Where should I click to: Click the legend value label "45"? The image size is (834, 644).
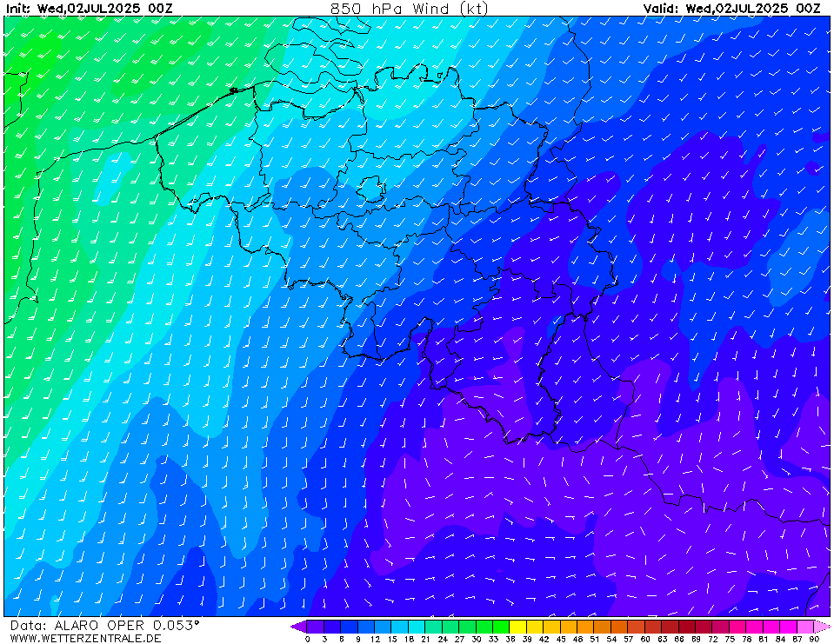click(561, 639)
